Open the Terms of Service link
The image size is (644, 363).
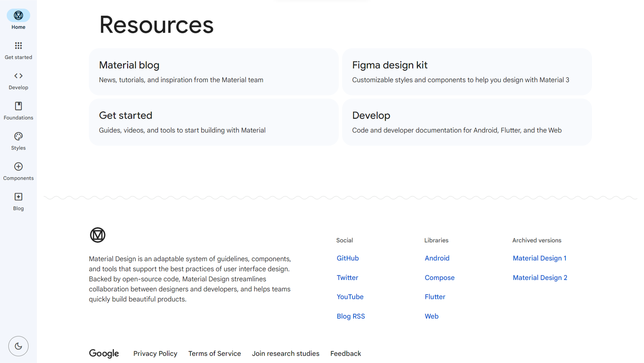tap(215, 354)
